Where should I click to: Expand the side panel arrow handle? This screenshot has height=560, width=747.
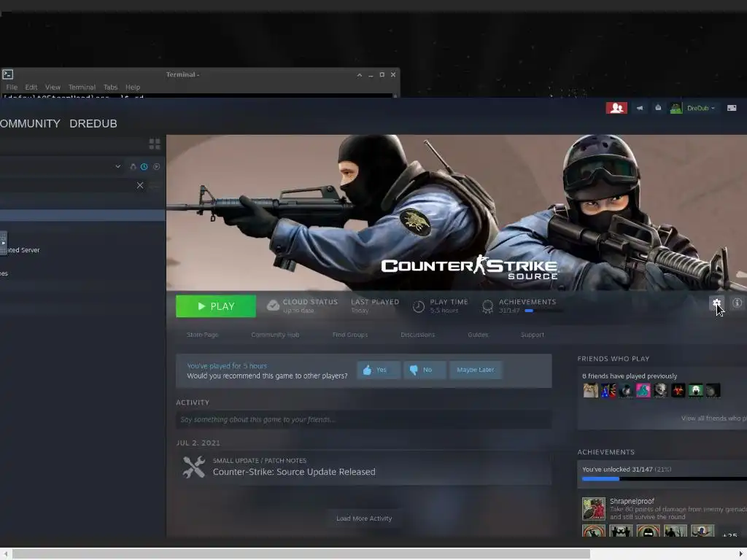(x=4, y=243)
